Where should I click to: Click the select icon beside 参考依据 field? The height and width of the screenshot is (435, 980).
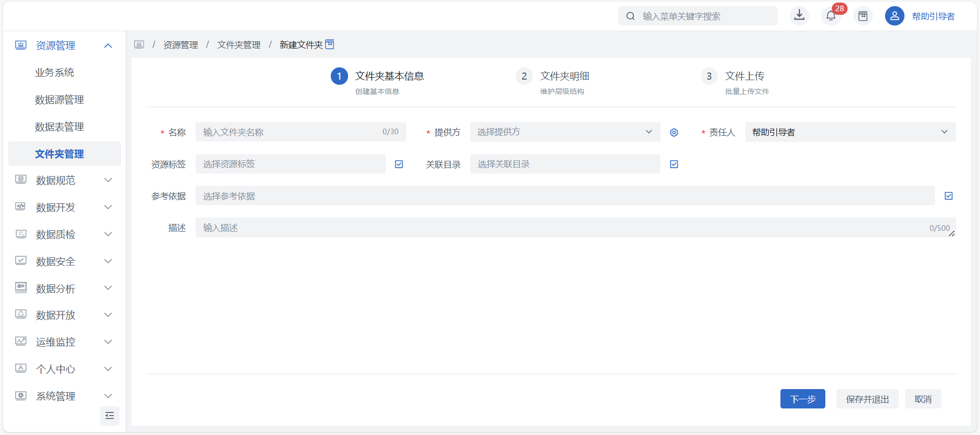(949, 196)
